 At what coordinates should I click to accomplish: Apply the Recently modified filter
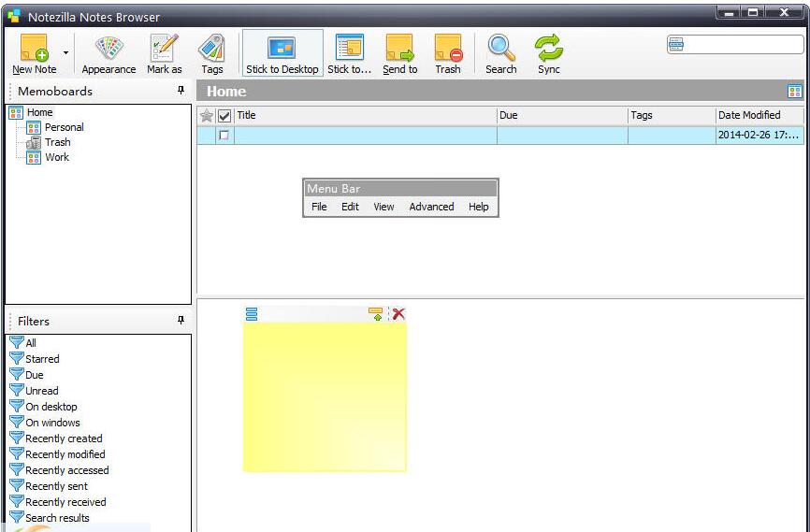[57, 454]
